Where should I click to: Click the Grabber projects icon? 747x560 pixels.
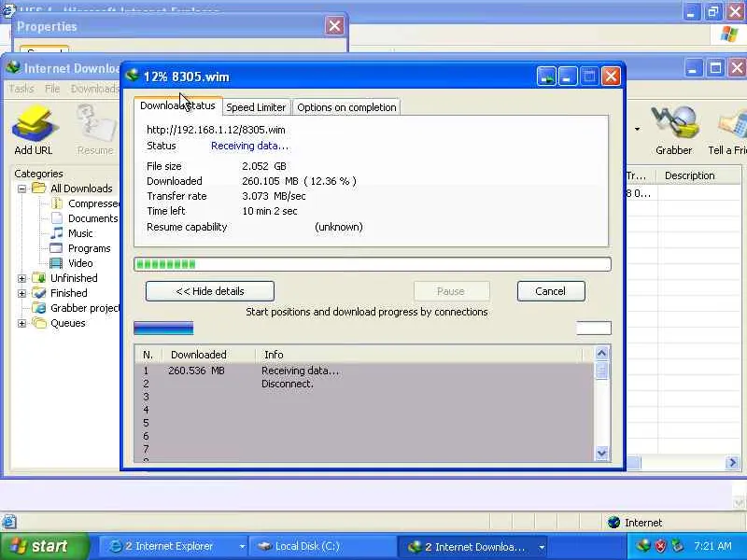coord(38,308)
